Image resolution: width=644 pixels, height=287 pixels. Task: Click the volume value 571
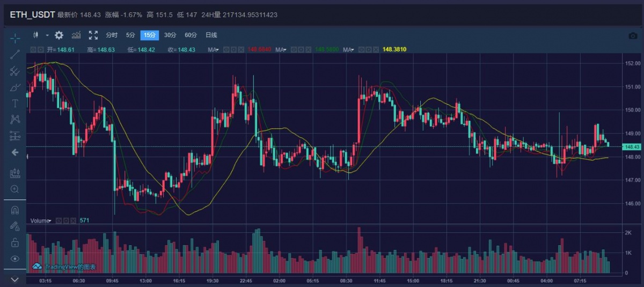coord(84,220)
